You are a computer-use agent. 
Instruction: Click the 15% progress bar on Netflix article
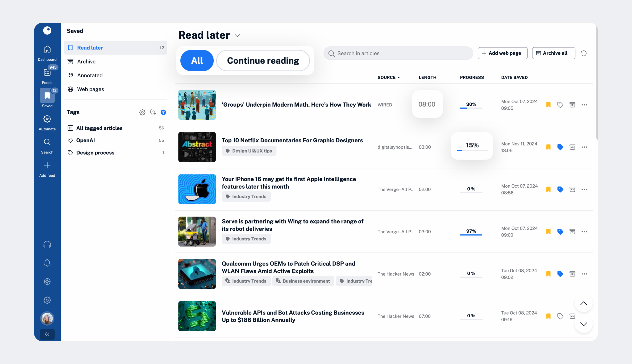pos(472,150)
